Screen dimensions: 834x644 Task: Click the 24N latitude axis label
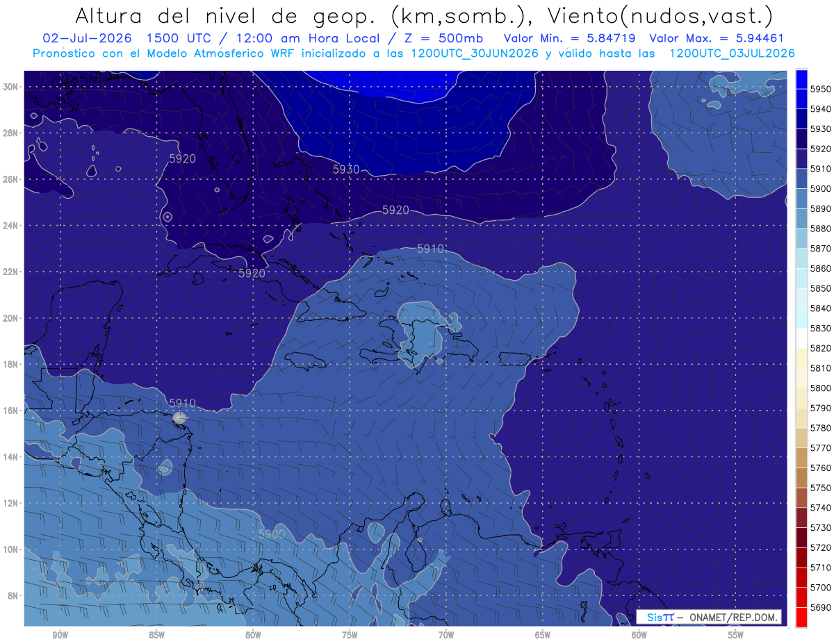coord(10,226)
